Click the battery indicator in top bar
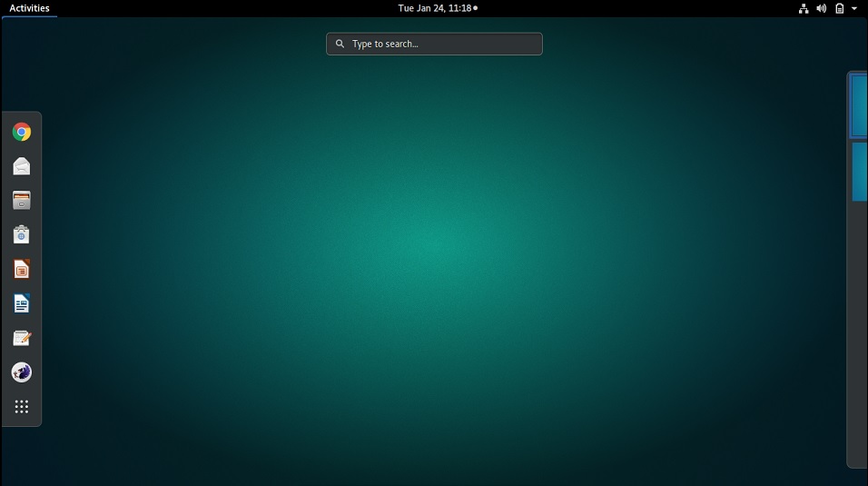Image resolution: width=868 pixels, height=486 pixels. 840,8
